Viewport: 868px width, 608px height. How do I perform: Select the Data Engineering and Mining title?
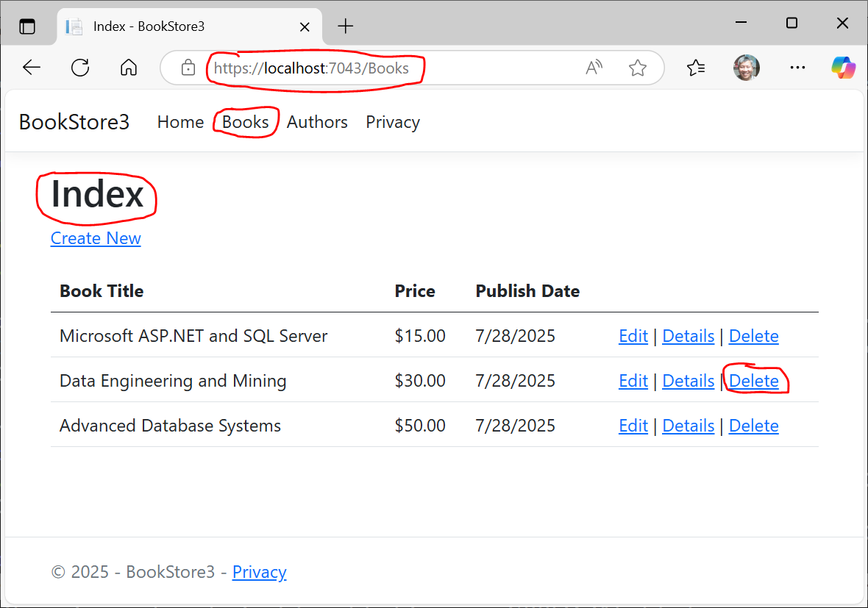(x=173, y=381)
